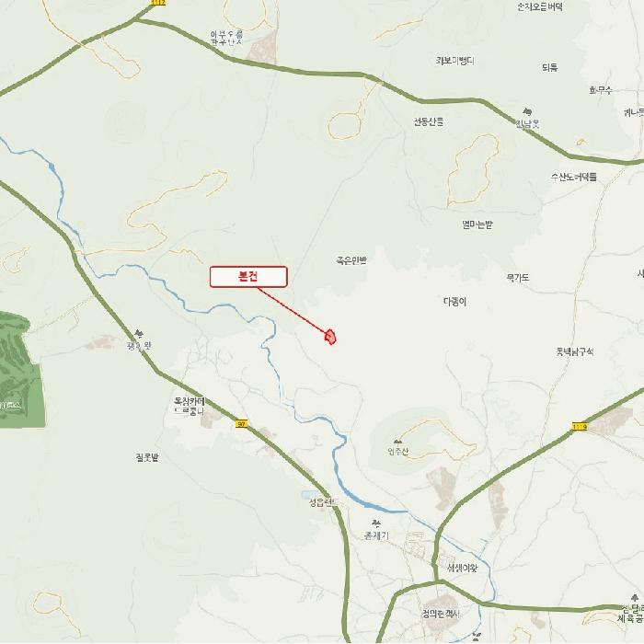The image size is (644, 644).
Task: Select the 다랭이 place label
Action: coord(454,302)
